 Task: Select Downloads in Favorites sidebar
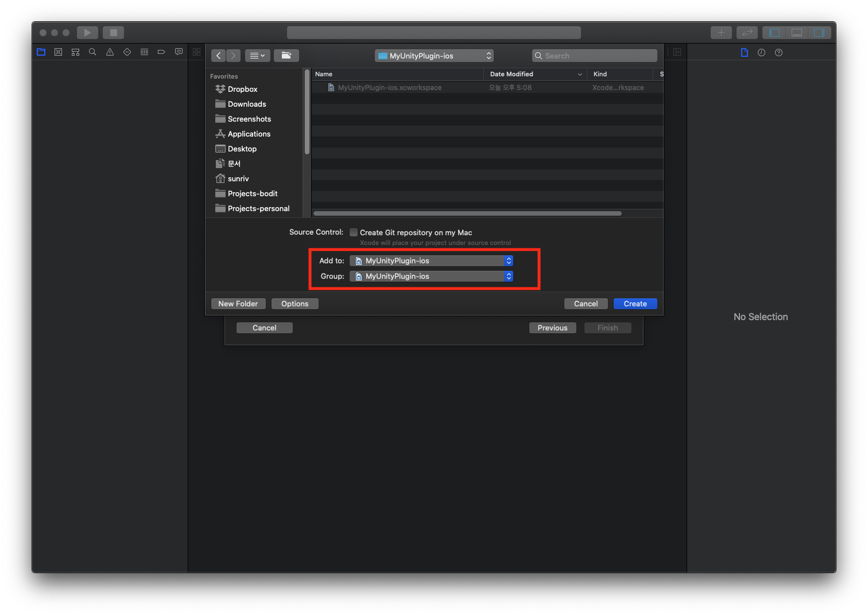click(x=247, y=104)
